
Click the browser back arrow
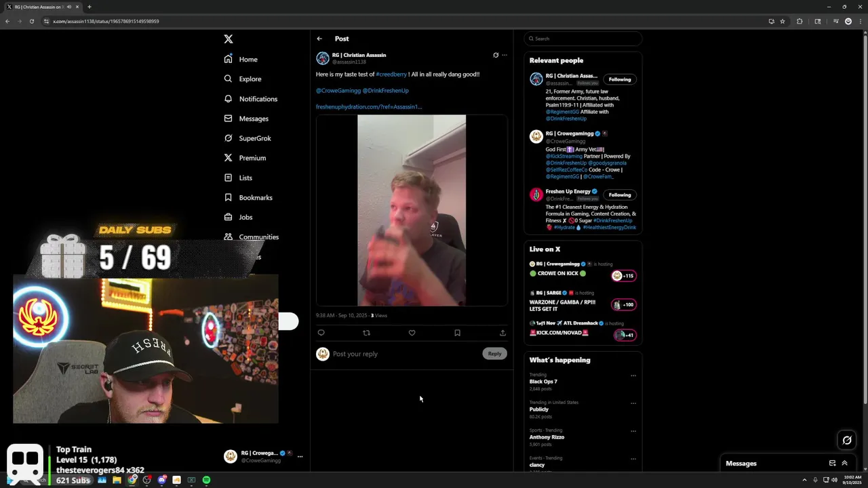click(x=7, y=21)
